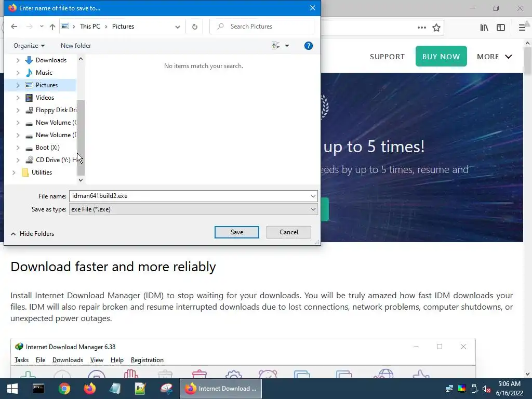
Task: Open Firefox page actions three-dots icon
Action: [422, 28]
